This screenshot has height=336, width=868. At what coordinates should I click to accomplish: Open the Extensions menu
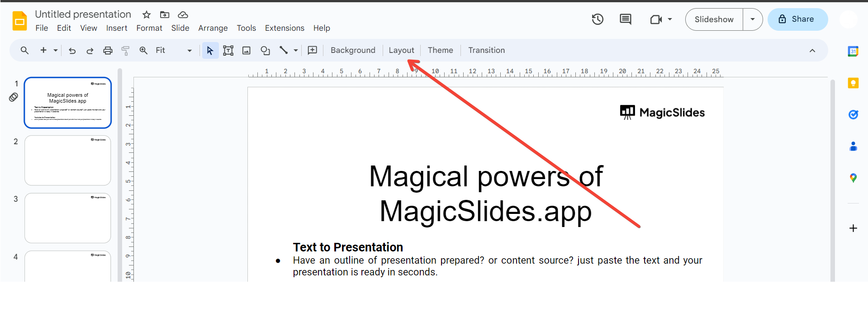coord(285,28)
